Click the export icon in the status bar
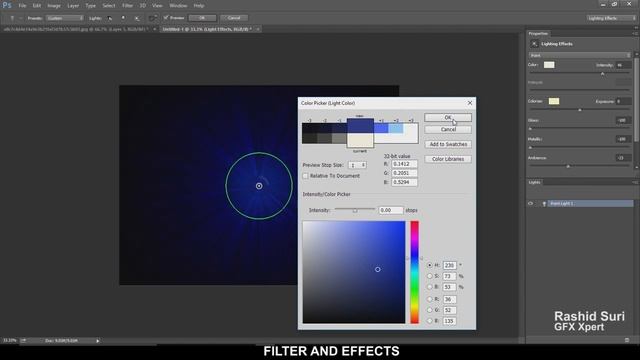 pos(24,340)
